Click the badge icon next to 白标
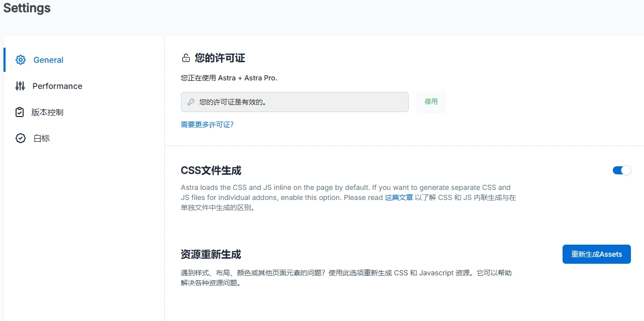The height and width of the screenshot is (321, 644). (20, 138)
